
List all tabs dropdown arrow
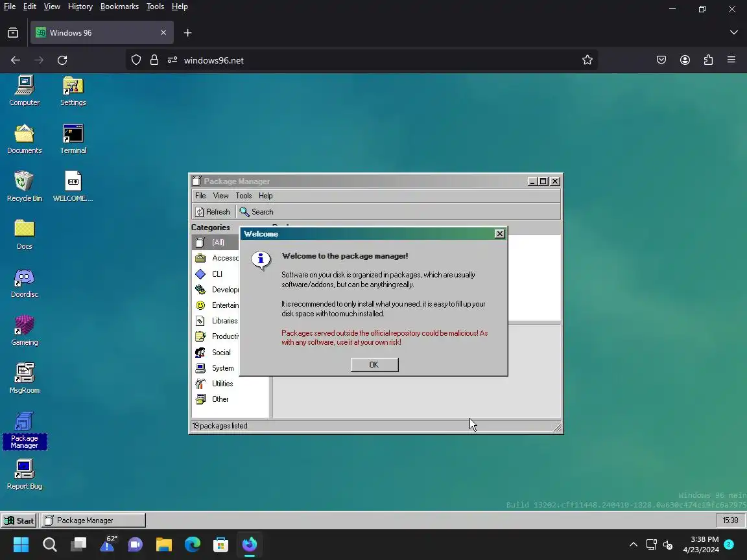733,32
